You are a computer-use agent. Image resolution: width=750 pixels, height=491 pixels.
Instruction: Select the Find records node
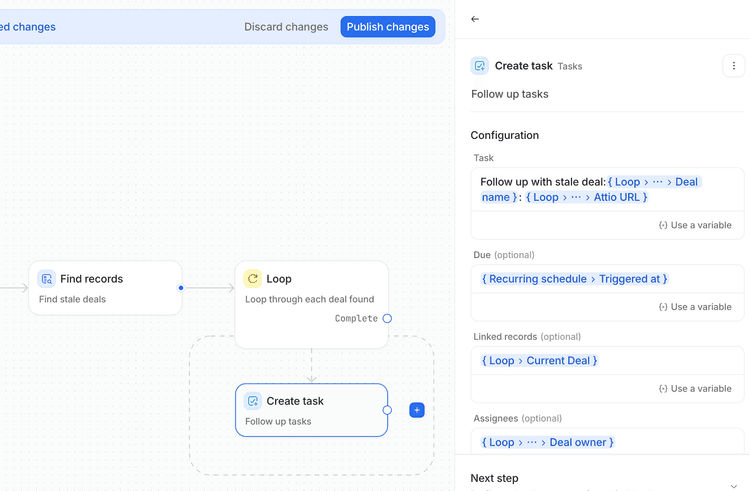coord(105,288)
